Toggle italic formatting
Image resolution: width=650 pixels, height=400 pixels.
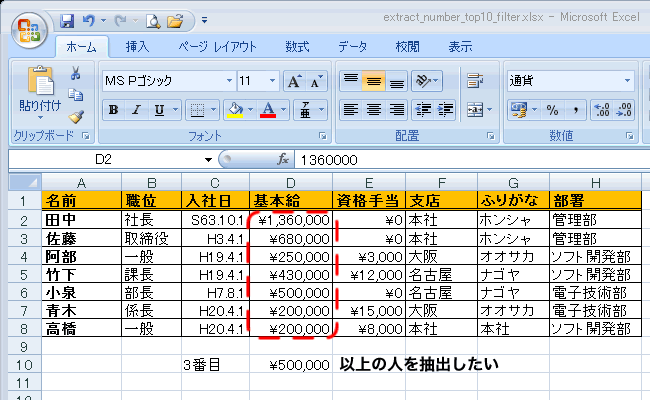(136, 110)
